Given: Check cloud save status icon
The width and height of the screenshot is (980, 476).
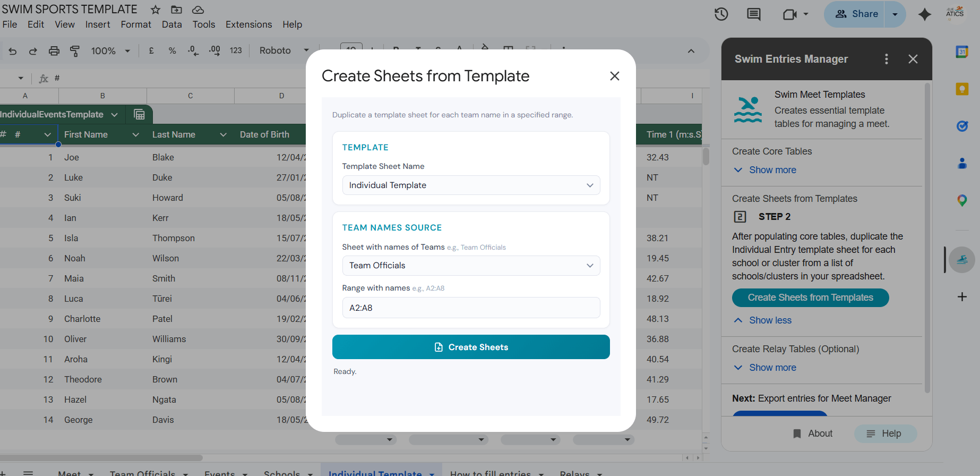Looking at the screenshot, I should pyautogui.click(x=197, y=10).
